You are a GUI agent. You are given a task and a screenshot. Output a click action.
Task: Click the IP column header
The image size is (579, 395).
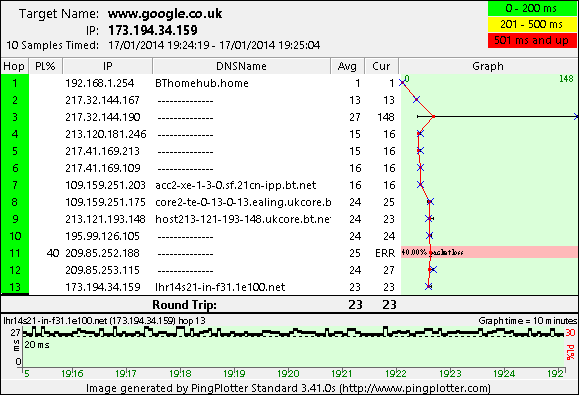click(x=107, y=66)
